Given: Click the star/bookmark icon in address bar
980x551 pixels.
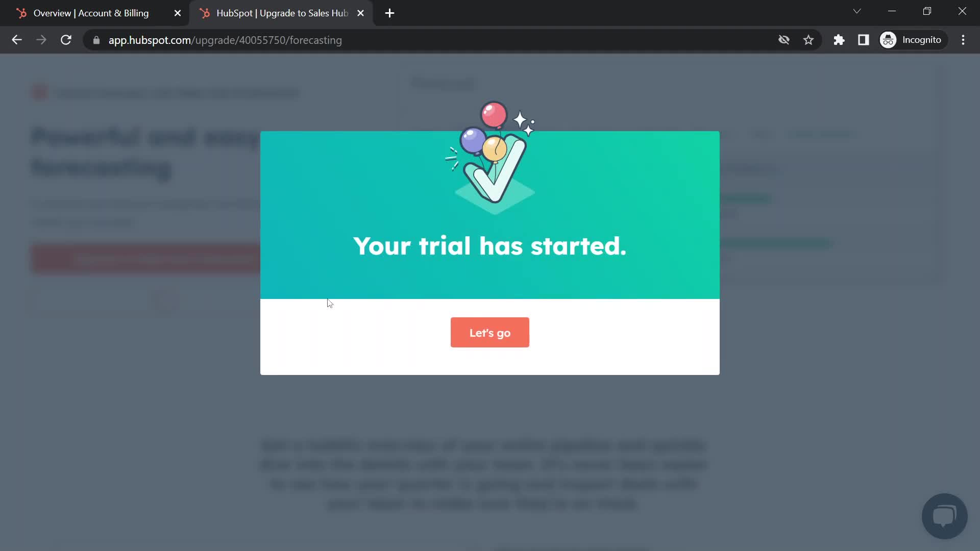Looking at the screenshot, I should (809, 40).
